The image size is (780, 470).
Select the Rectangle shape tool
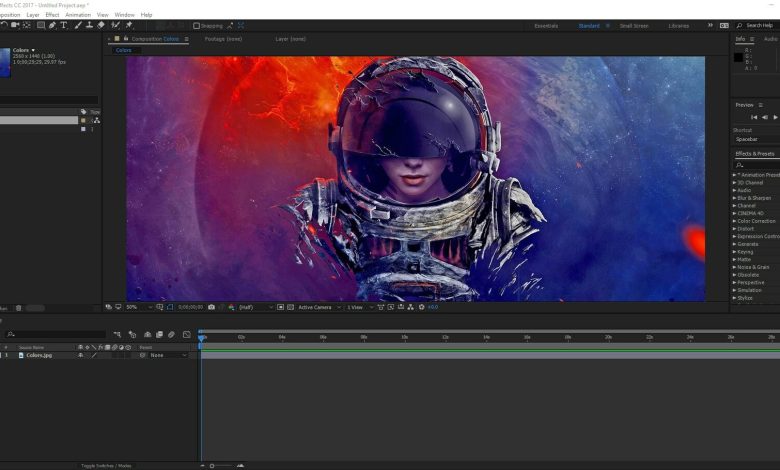tap(41, 25)
